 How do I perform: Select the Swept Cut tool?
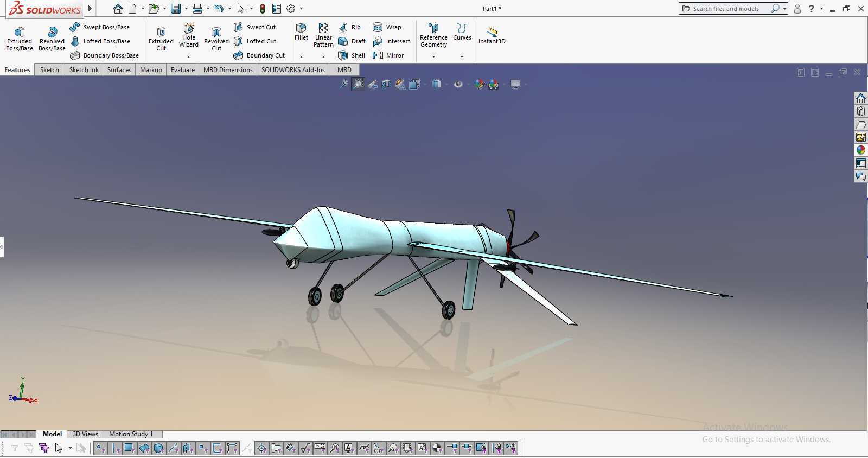tap(255, 27)
